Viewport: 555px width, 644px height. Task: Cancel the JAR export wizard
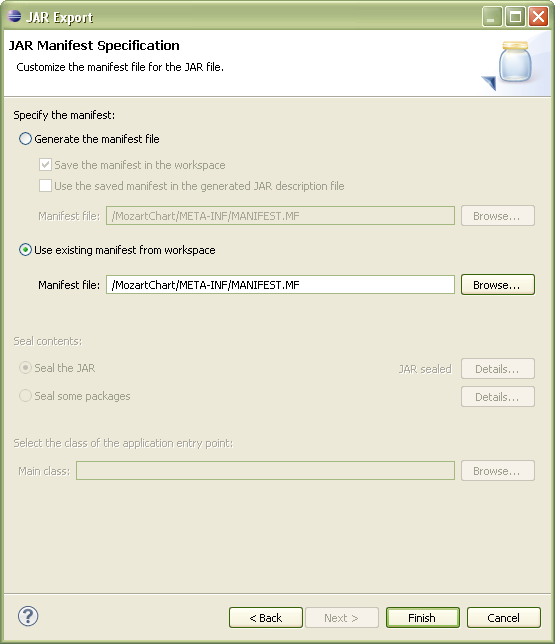504,617
